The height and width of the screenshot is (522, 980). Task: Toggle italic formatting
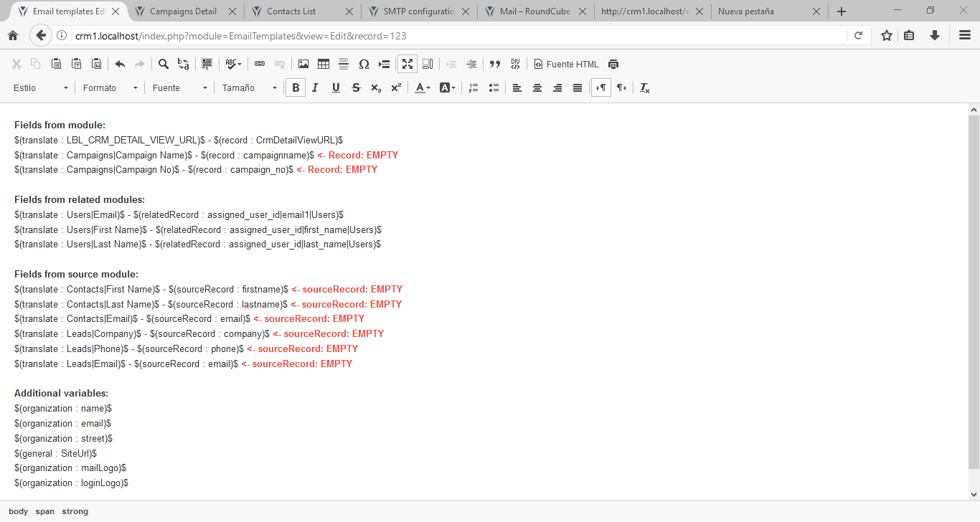click(x=315, y=87)
